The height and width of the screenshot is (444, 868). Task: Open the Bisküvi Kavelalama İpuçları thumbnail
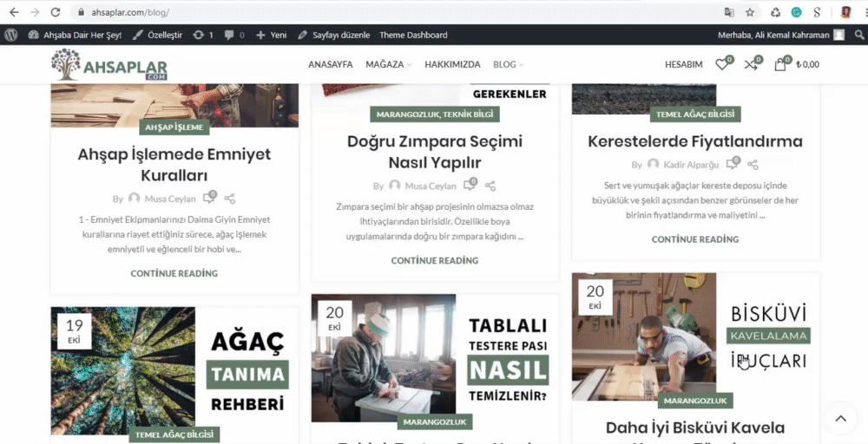696,336
